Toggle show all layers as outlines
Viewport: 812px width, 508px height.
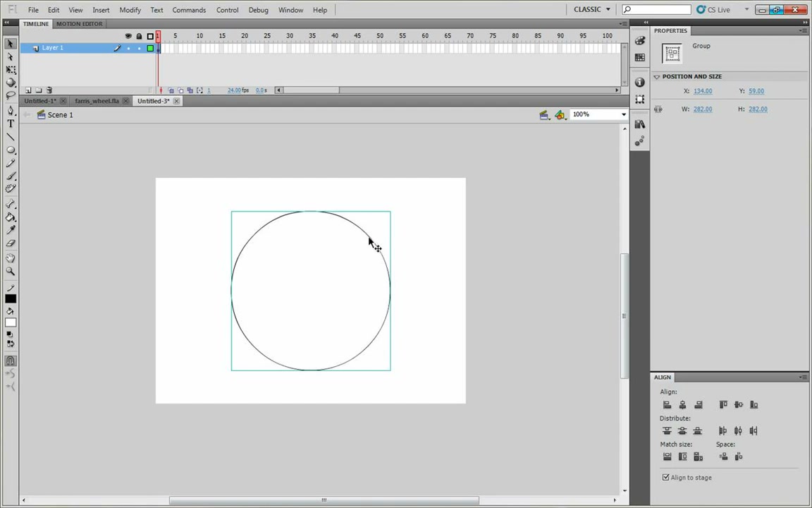[x=150, y=36]
